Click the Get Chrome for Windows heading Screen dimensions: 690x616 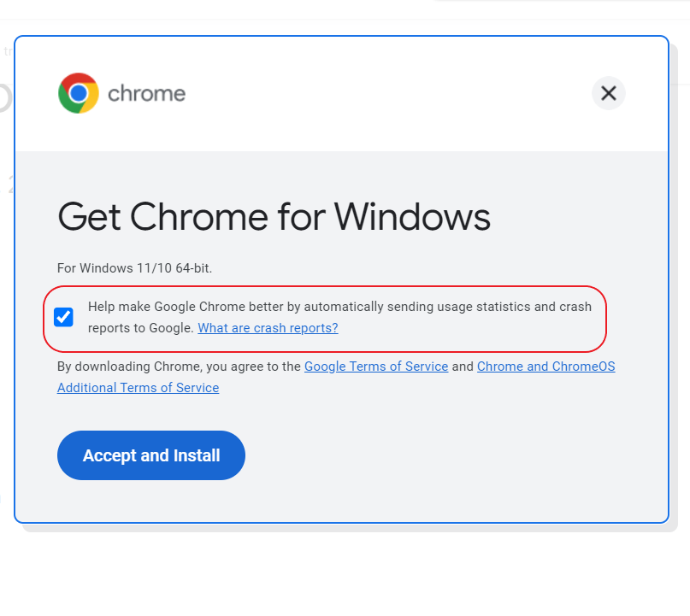(x=274, y=216)
